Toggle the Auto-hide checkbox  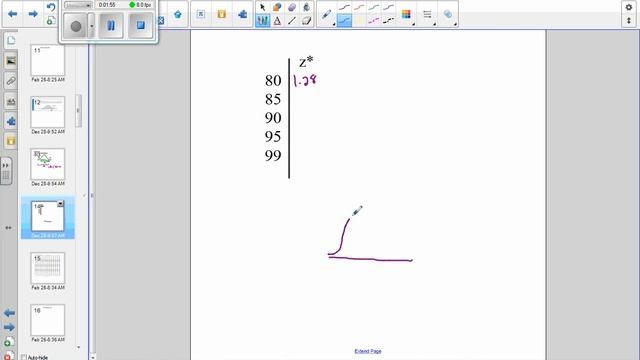click(24, 357)
